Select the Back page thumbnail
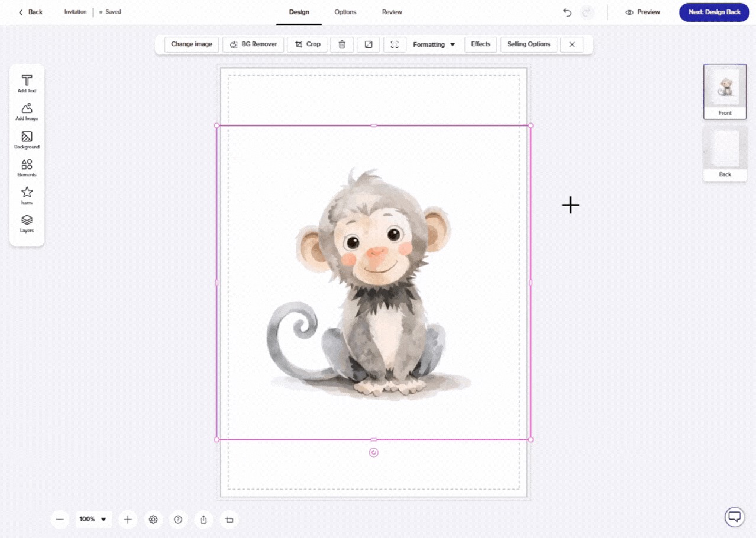The image size is (756, 538). click(725, 153)
